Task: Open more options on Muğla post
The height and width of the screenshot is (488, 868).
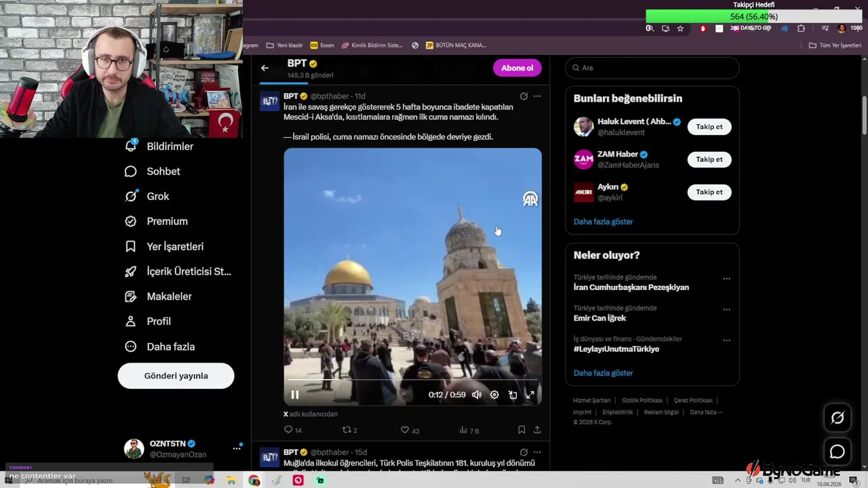Action: [x=537, y=452]
